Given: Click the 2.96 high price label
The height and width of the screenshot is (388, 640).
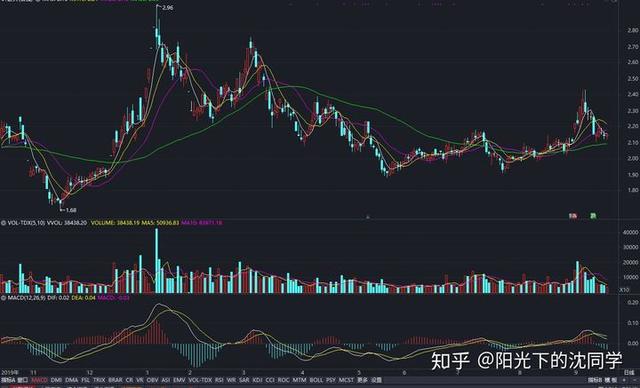Looking at the screenshot, I should [x=167, y=7].
